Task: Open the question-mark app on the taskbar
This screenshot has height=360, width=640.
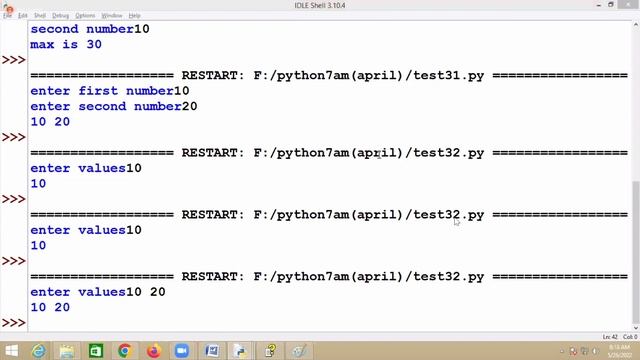Action: [x=270, y=351]
